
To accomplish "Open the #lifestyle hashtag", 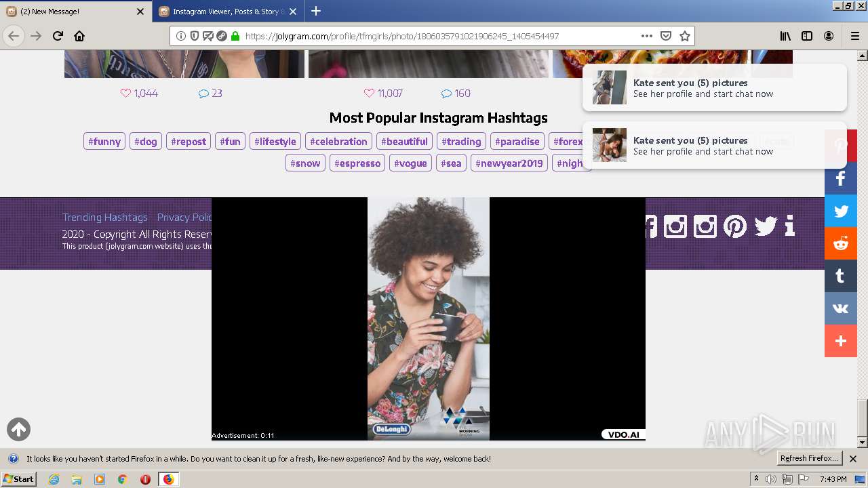I will 275,142.
